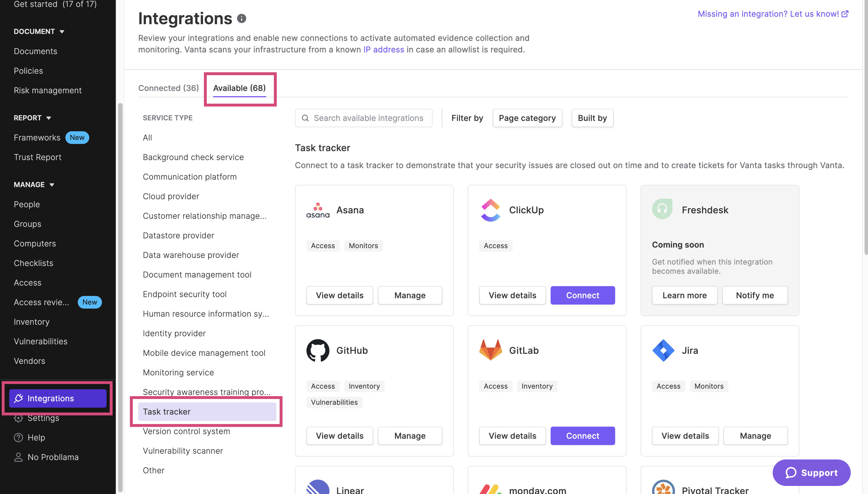Click Manage on the Asana card

pyautogui.click(x=410, y=295)
